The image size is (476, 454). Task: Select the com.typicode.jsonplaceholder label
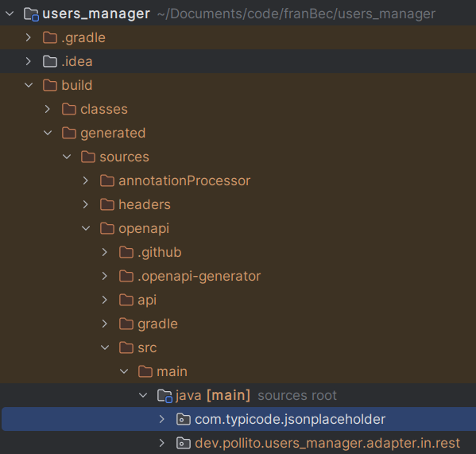[290, 420]
